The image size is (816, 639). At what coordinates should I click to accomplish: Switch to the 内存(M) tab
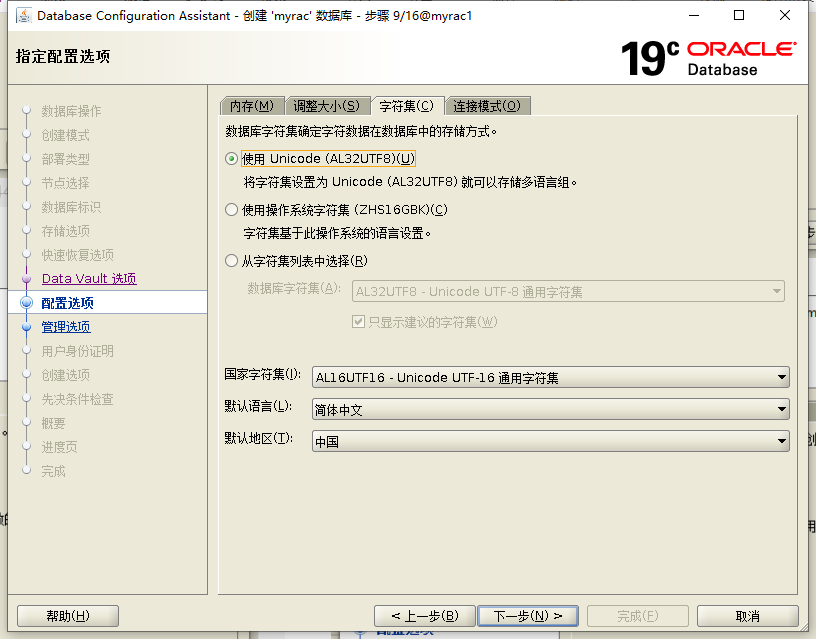click(252, 105)
